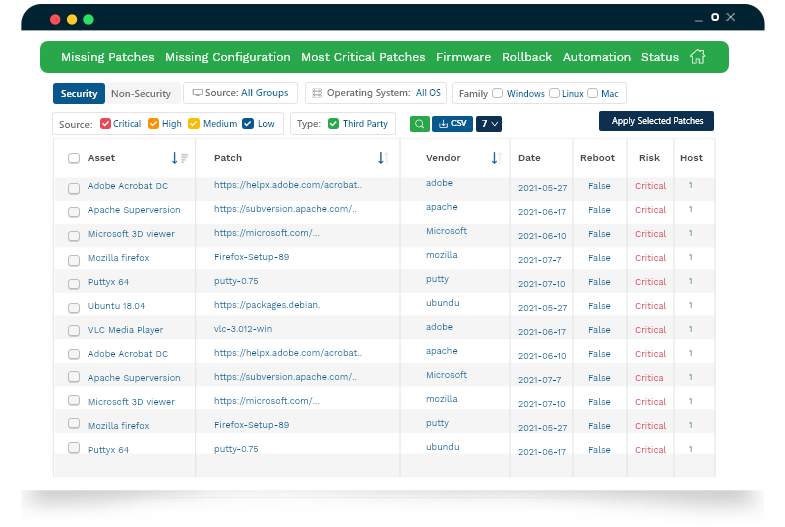Click the home icon in green navigation bar
This screenshot has width=785, height=527.
click(697, 57)
